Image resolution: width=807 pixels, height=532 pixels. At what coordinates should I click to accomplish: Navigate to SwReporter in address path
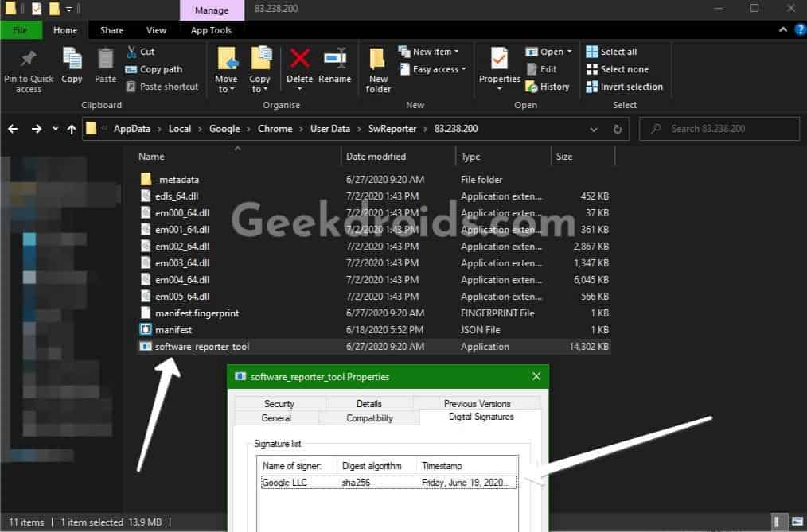pyautogui.click(x=392, y=129)
